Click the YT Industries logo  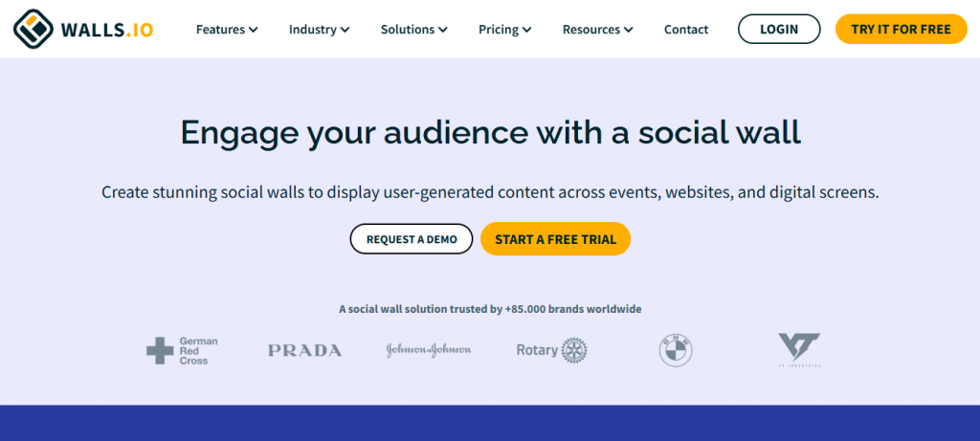[799, 350]
